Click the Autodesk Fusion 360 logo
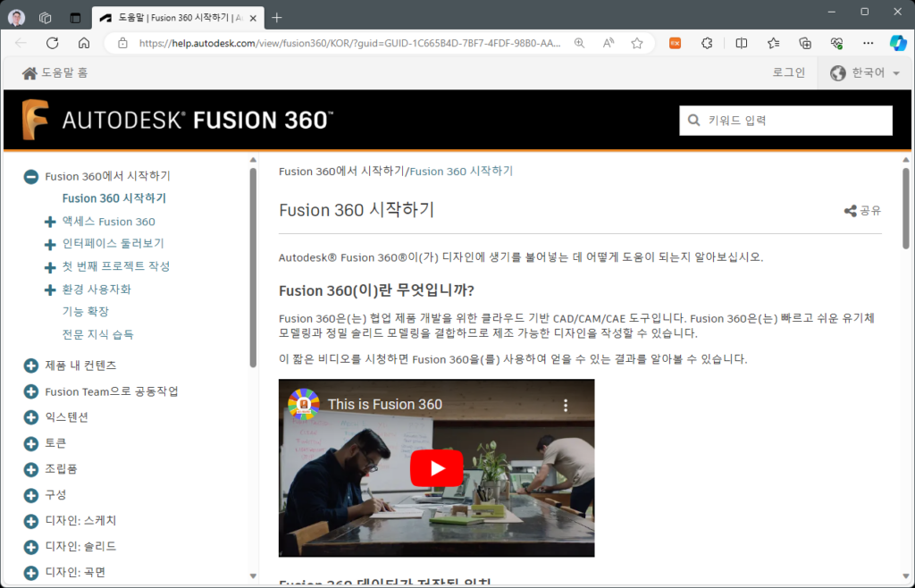This screenshot has width=915, height=588. click(x=178, y=120)
